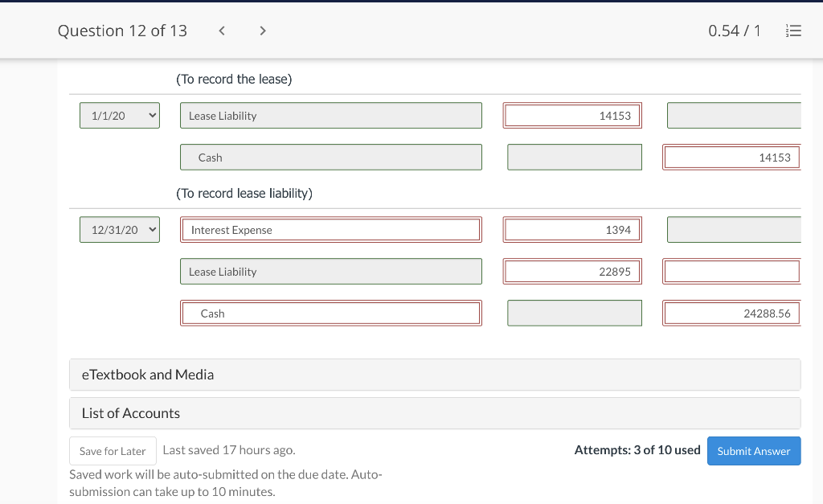823x504 pixels.
Task: Select the Cash account field under lease entry
Action: coord(330,157)
